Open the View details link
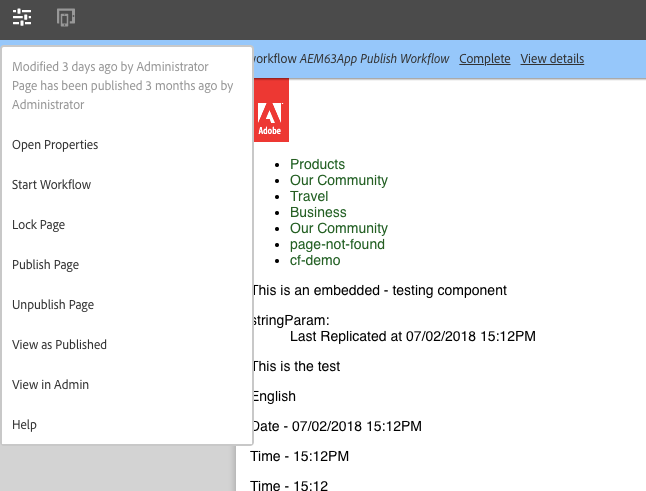This screenshot has width=646, height=491. coord(552,59)
